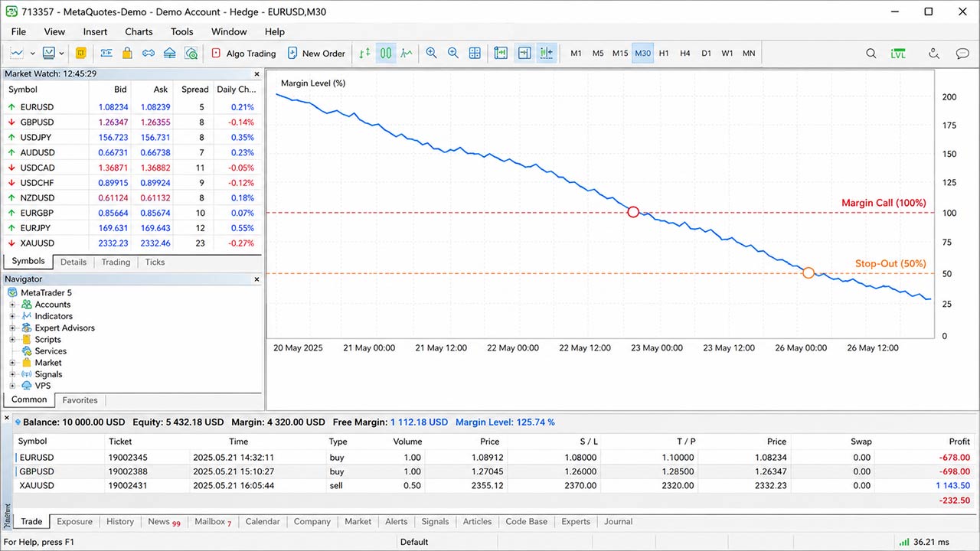Viewport: 980px width, 551px height.
Task: Switch chart to candlestick mode
Action: 386,54
